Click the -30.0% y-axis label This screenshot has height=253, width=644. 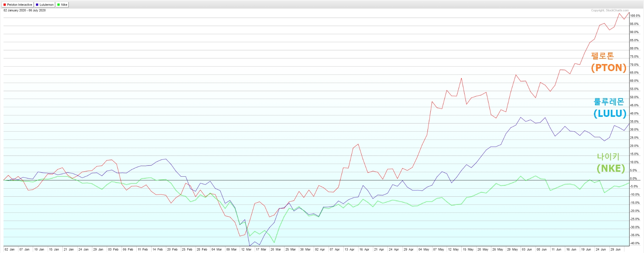(635, 227)
